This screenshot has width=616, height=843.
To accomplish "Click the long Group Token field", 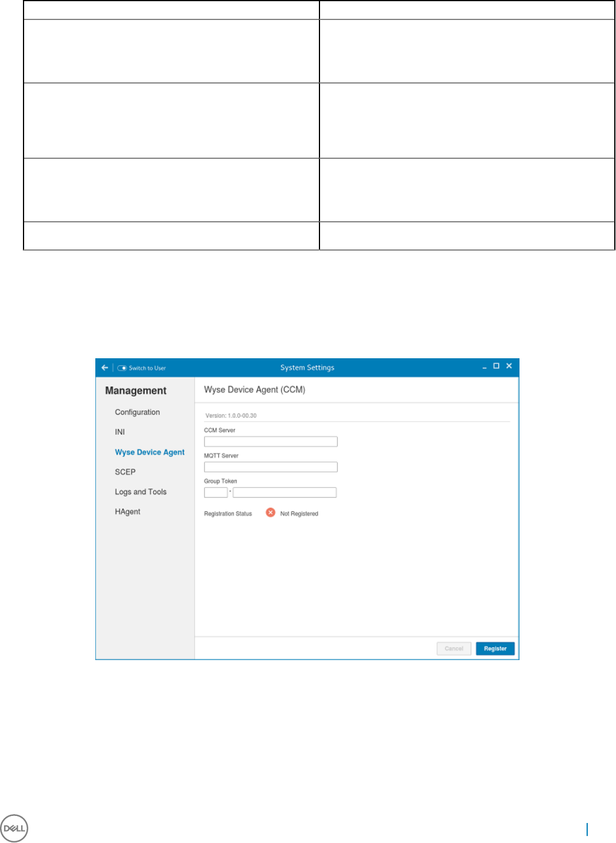I will (x=285, y=492).
